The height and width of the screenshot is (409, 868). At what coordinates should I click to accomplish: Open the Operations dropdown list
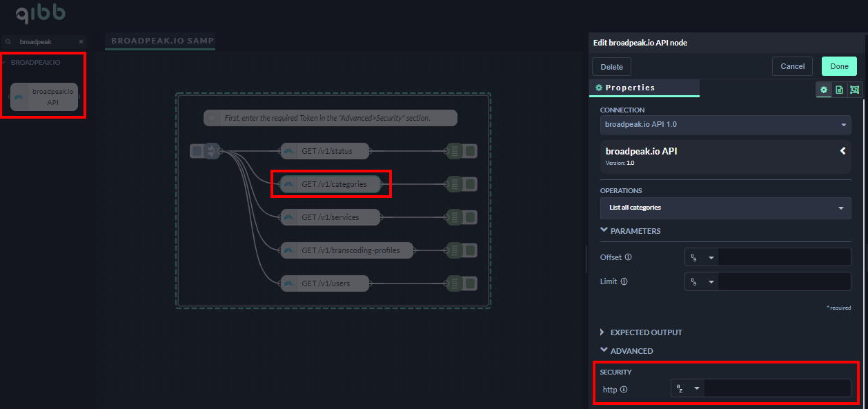coord(725,208)
